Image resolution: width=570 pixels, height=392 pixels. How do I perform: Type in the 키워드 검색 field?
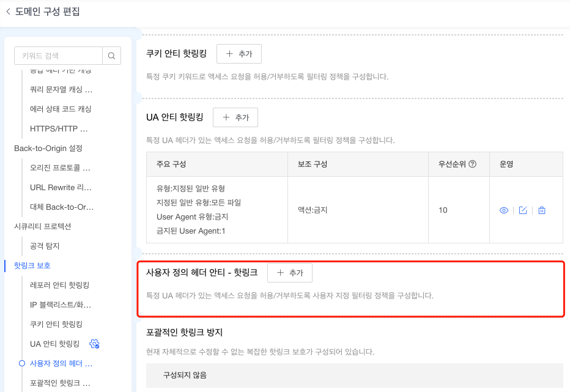point(58,56)
